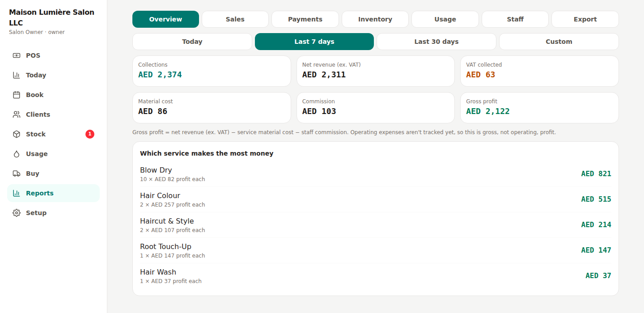Click the Book calendar icon
Screen dimensions: 644x313
17,95
